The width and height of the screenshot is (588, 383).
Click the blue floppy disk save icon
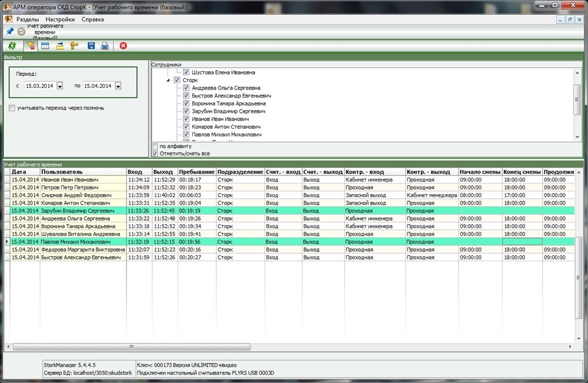click(91, 46)
